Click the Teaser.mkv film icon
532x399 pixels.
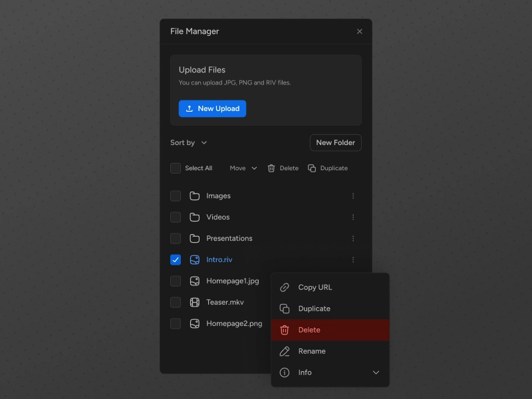[194, 303]
